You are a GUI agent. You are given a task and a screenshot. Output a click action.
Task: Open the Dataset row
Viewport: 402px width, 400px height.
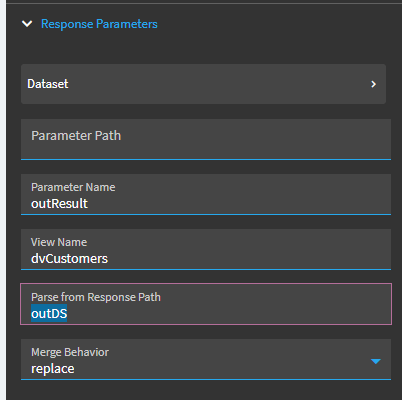coord(203,84)
